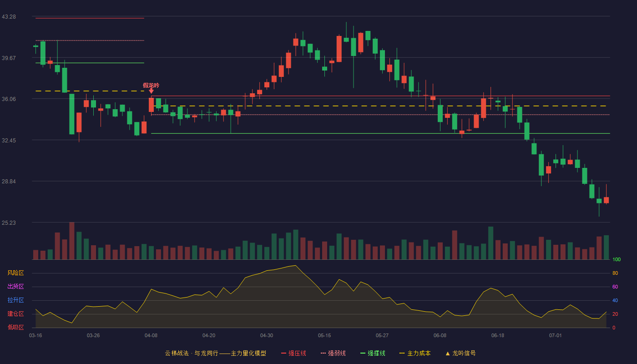
Task: Click the 39.67 price axis label
Action: tap(9, 58)
